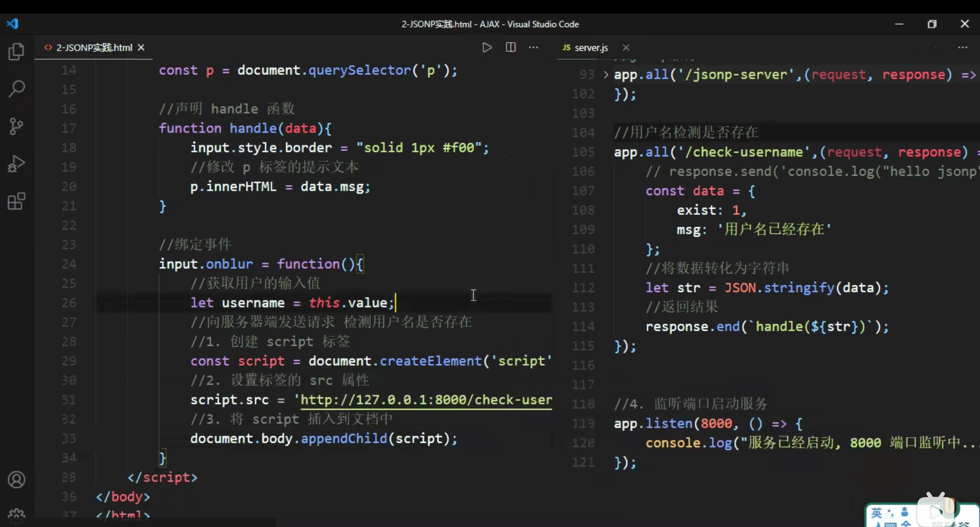Click the '//1. 创建 script 标签' comment
980x527 pixels.
(270, 342)
